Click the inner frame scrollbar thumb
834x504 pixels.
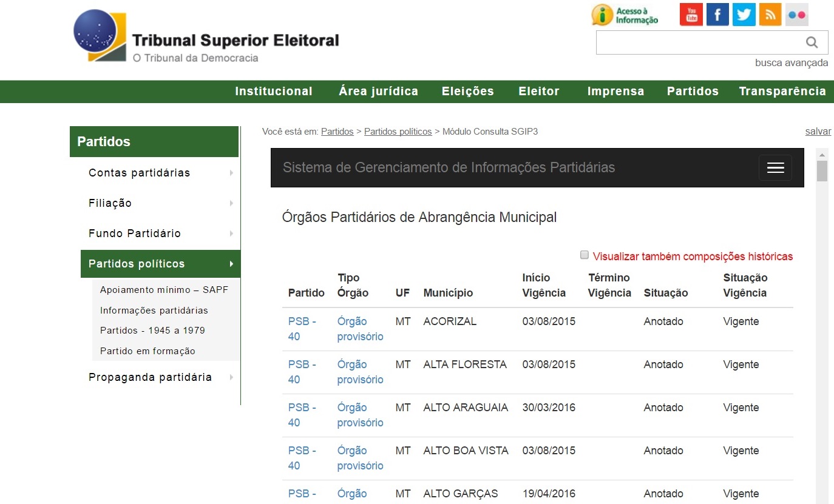coord(822,171)
